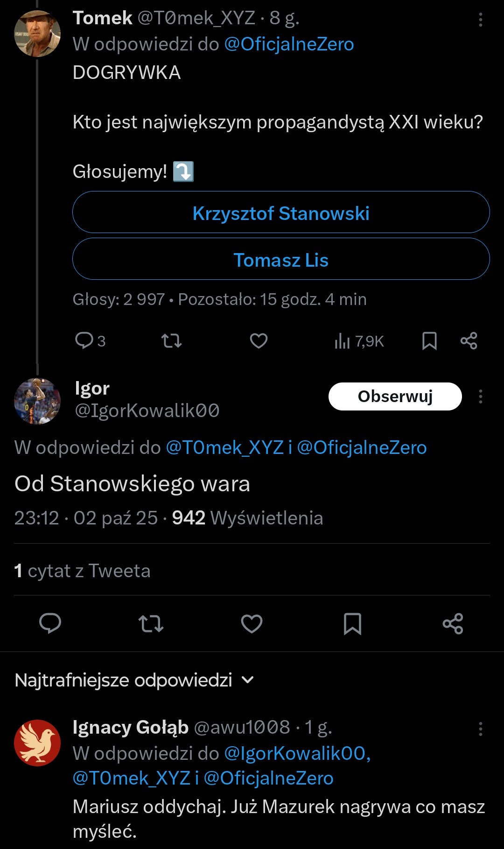Open more options on Ignacy Gołąb's reply
This screenshot has width=504, height=849.
[480, 729]
